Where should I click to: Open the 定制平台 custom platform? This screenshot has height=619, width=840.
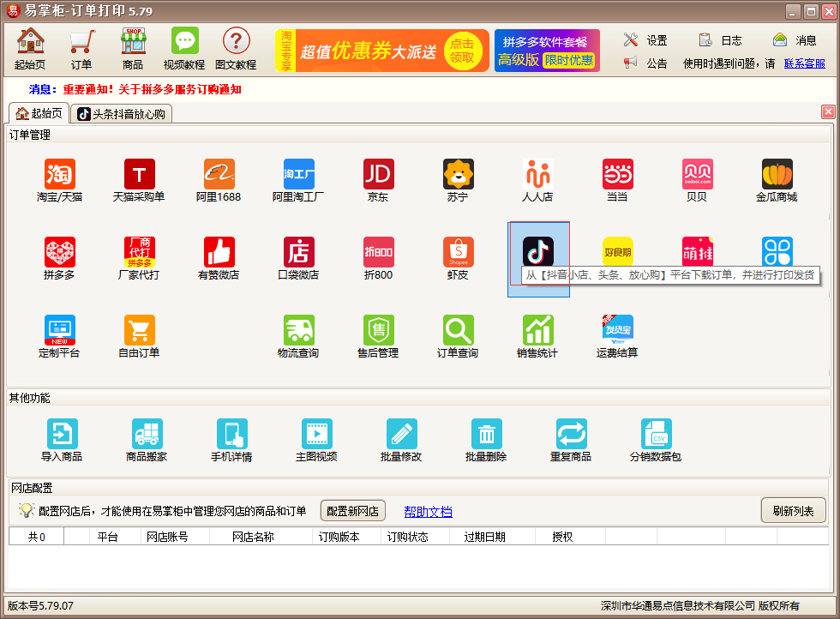(x=59, y=337)
